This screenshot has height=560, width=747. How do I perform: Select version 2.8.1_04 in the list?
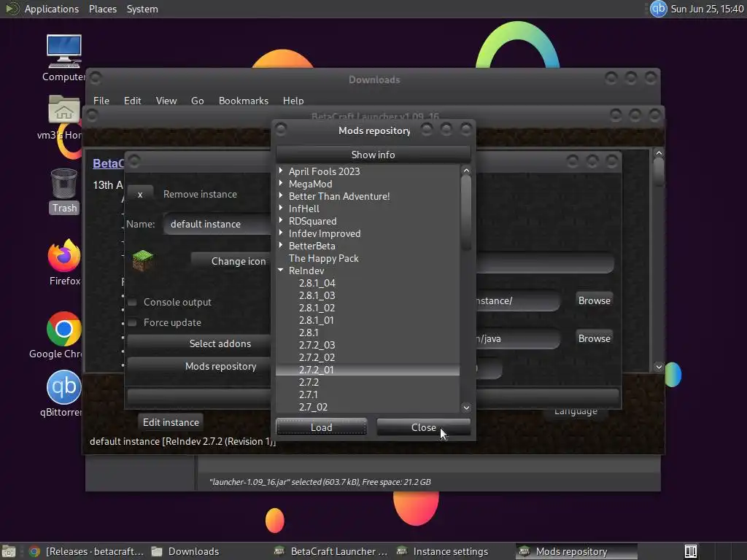coord(317,283)
